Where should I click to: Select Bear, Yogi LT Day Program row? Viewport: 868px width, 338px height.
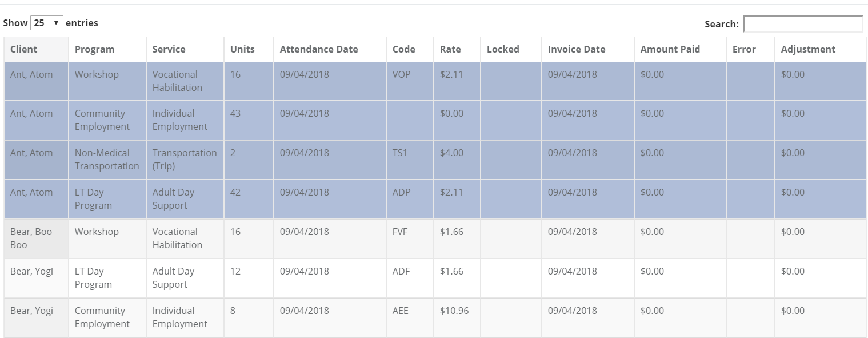pos(93,278)
